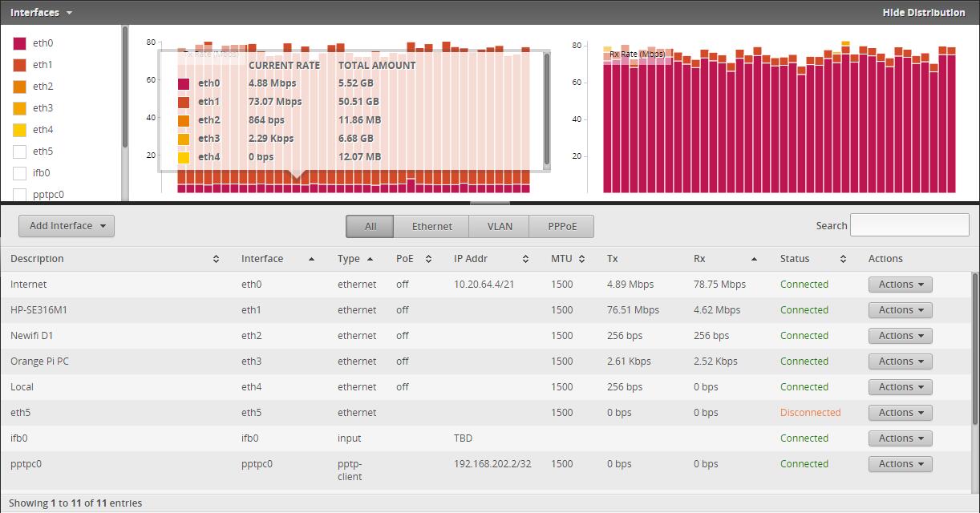Open the Add Interface dropdown
980x513 pixels.
67,226
